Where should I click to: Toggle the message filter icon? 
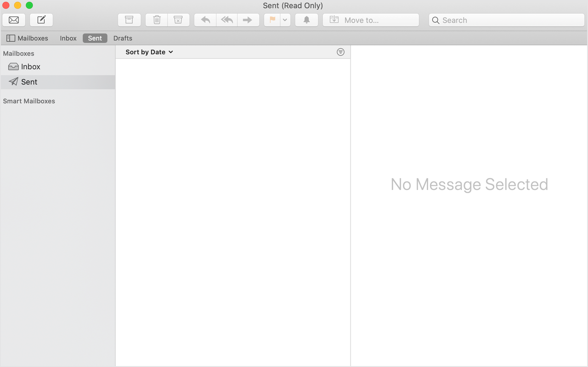point(340,52)
